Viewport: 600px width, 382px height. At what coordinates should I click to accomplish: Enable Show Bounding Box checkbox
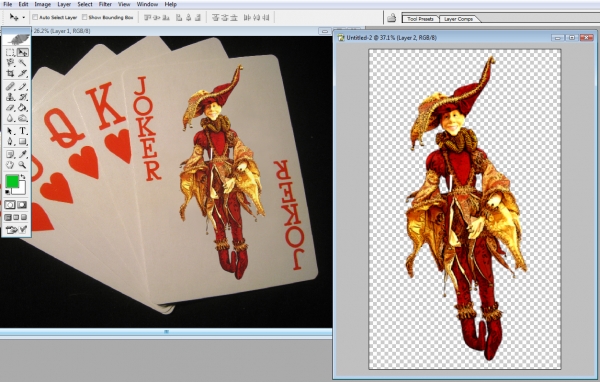click(x=85, y=17)
